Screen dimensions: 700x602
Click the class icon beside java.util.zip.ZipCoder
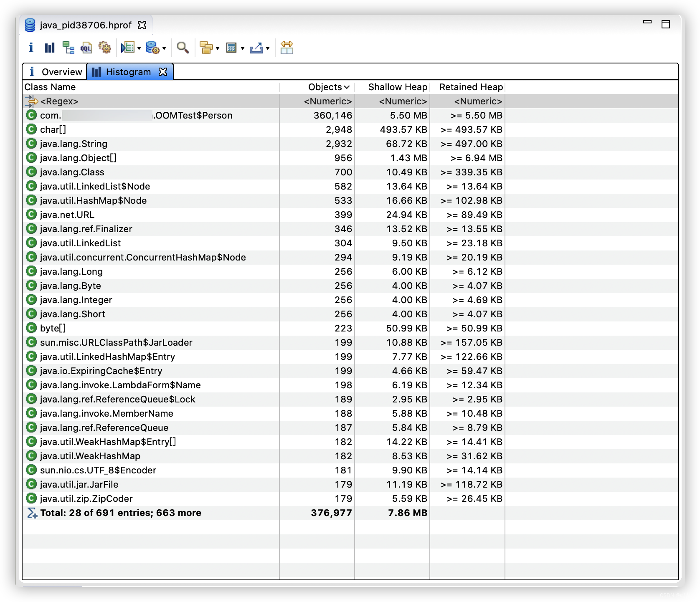click(31, 498)
